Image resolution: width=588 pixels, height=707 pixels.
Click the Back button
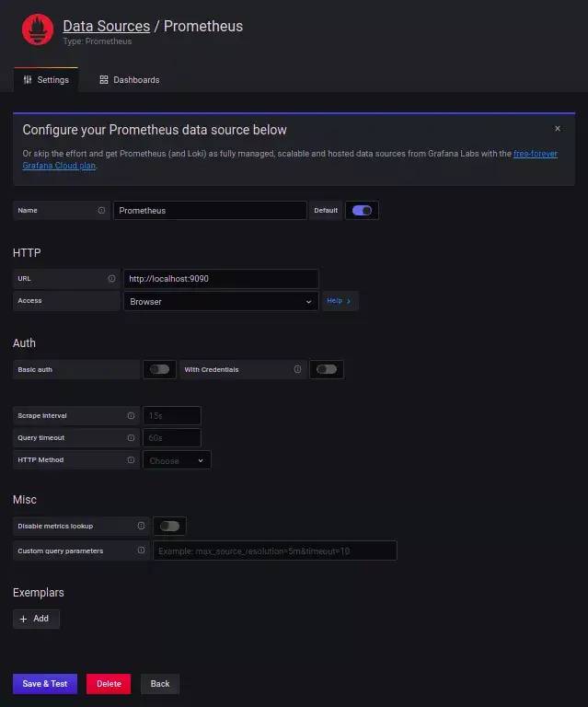coord(160,684)
